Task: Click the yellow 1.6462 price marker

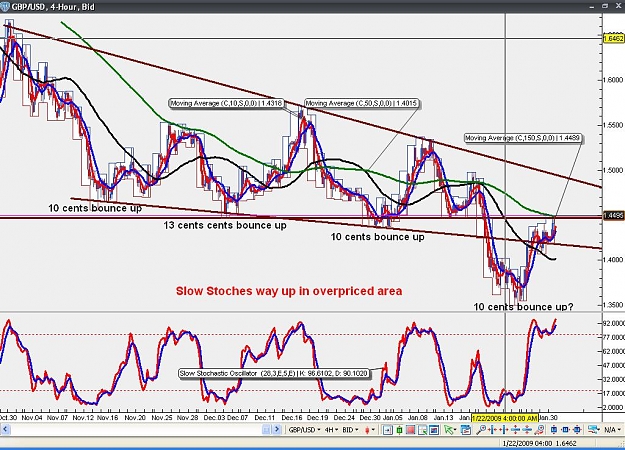Action: click(x=613, y=39)
